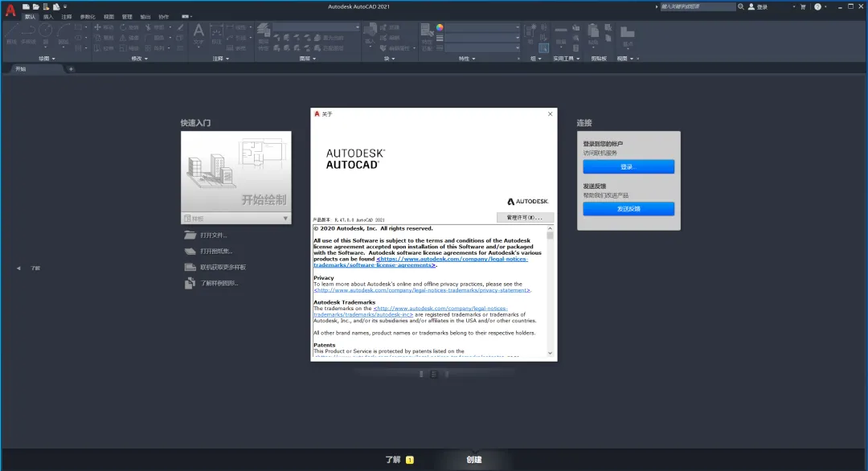Select the Mirror (镜像) tool
Image resolution: width=868 pixels, height=471 pixels.
coord(129,38)
